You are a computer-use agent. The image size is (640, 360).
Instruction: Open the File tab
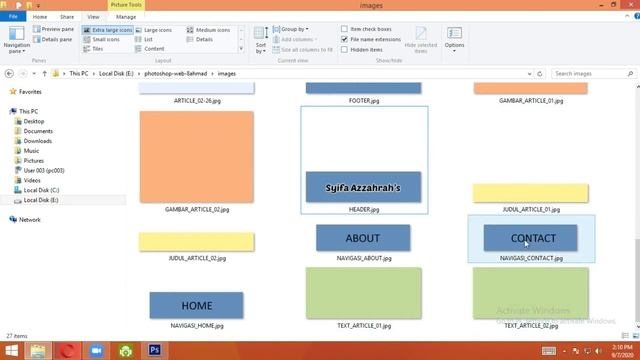pyautogui.click(x=13, y=17)
